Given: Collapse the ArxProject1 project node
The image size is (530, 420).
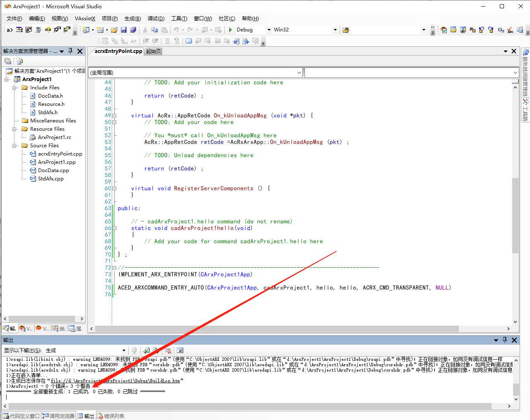Looking at the screenshot, I should (x=7, y=79).
